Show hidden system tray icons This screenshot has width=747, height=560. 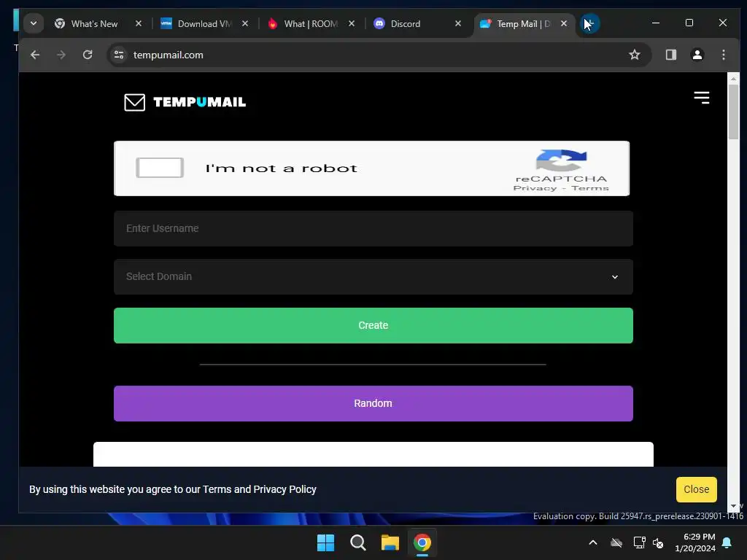[593, 542]
